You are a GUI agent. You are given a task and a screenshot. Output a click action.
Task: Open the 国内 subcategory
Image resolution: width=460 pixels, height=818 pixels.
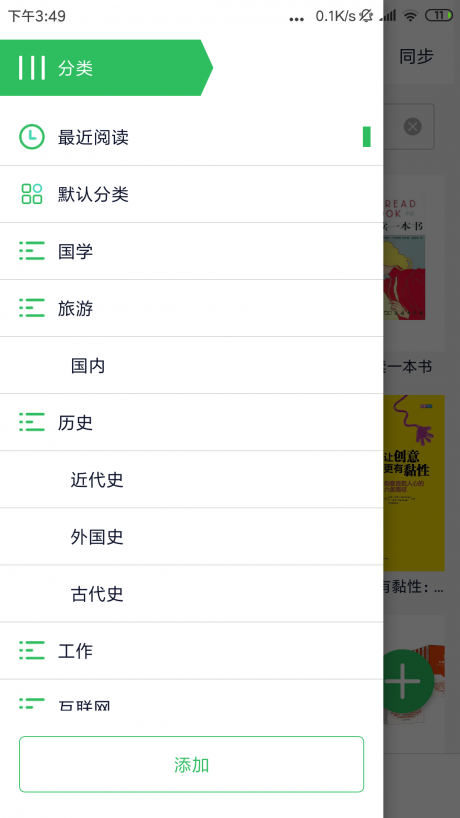point(191,365)
